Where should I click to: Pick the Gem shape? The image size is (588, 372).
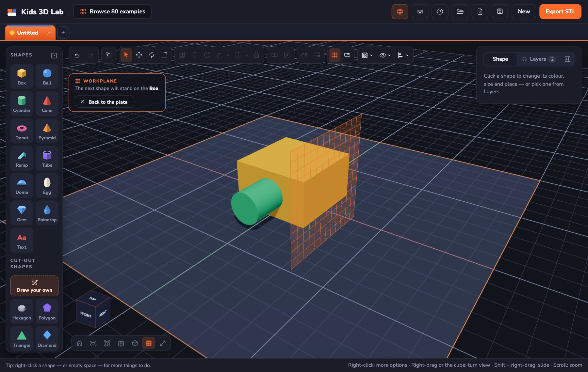(22, 213)
